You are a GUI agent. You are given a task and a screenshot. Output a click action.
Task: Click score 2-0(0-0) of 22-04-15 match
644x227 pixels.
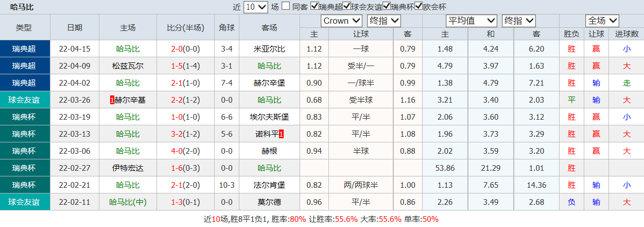pos(185,49)
